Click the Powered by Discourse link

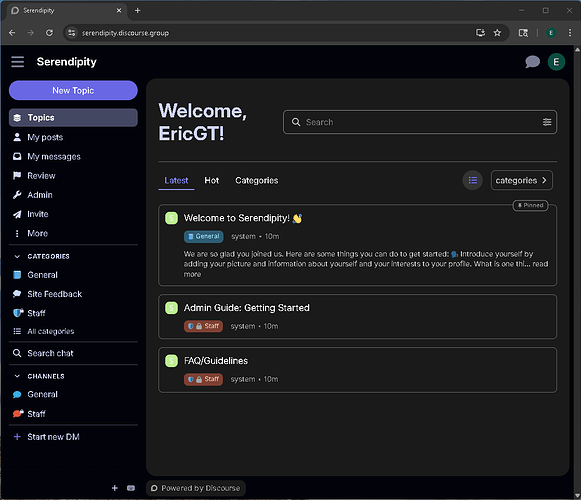tap(196, 488)
